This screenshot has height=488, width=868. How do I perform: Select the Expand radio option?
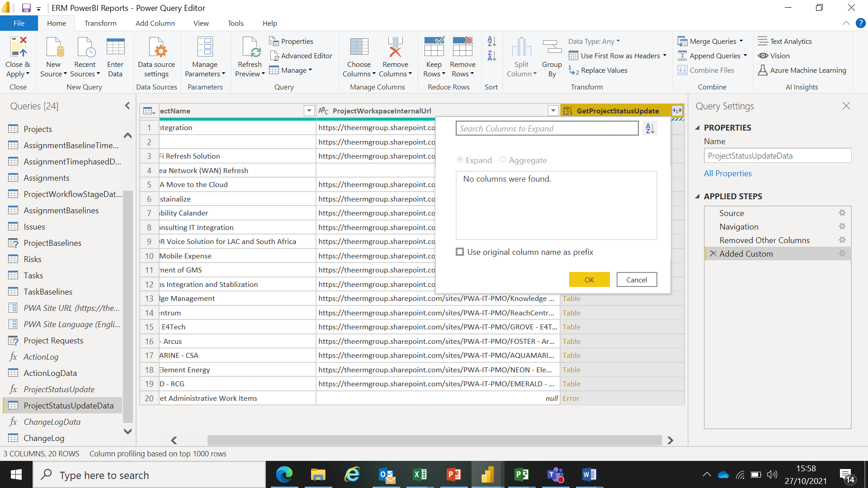tap(460, 160)
